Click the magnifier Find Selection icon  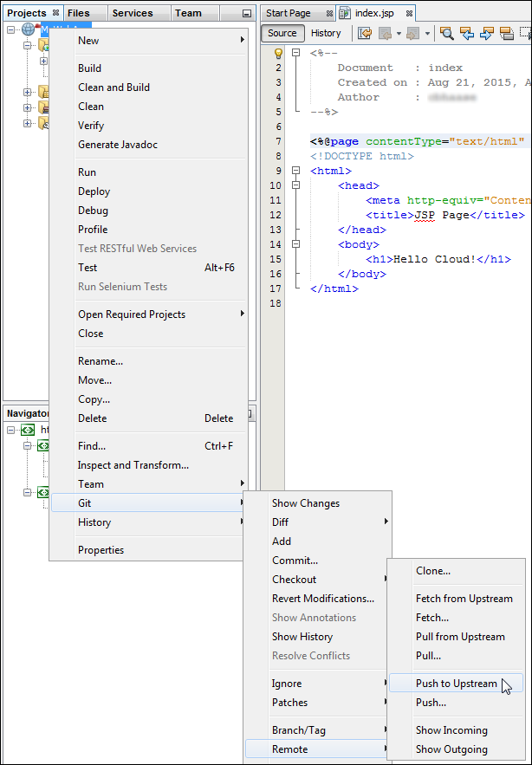coord(447,33)
